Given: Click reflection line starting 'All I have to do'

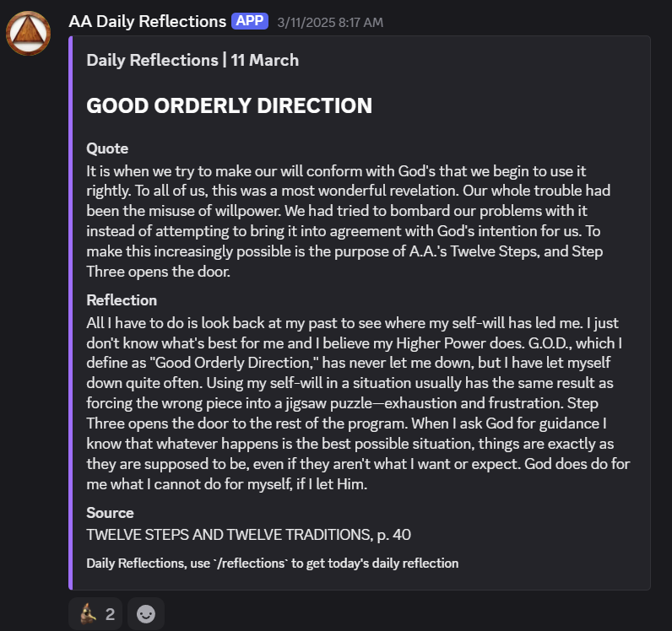Looking at the screenshot, I should pos(352,322).
